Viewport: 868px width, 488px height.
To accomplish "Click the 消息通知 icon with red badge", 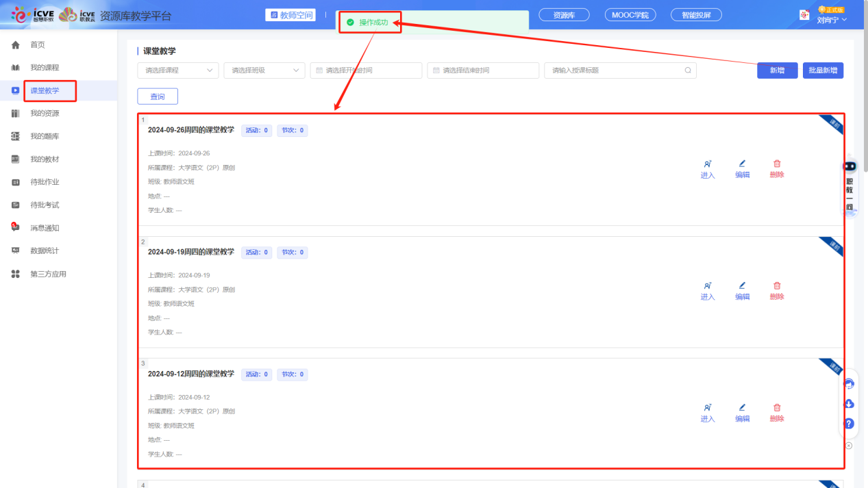I will (15, 227).
